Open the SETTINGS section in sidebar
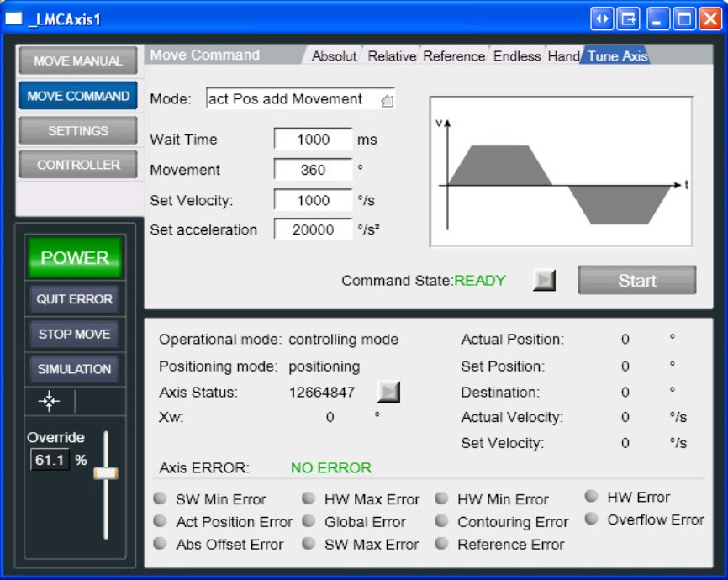Screen dimensions: 728x580 point(78,130)
